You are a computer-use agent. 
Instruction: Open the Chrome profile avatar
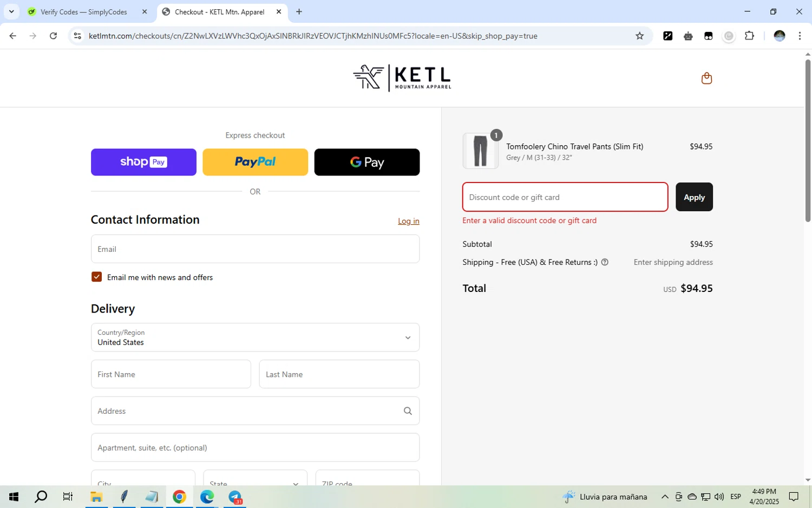[780, 36]
